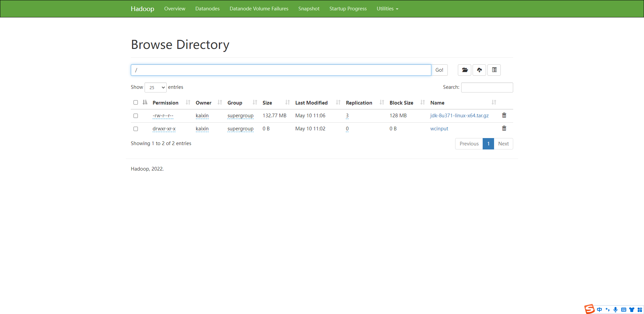Delete the wcinput directory with its trash icon
The height and width of the screenshot is (314, 644).
(504, 128)
